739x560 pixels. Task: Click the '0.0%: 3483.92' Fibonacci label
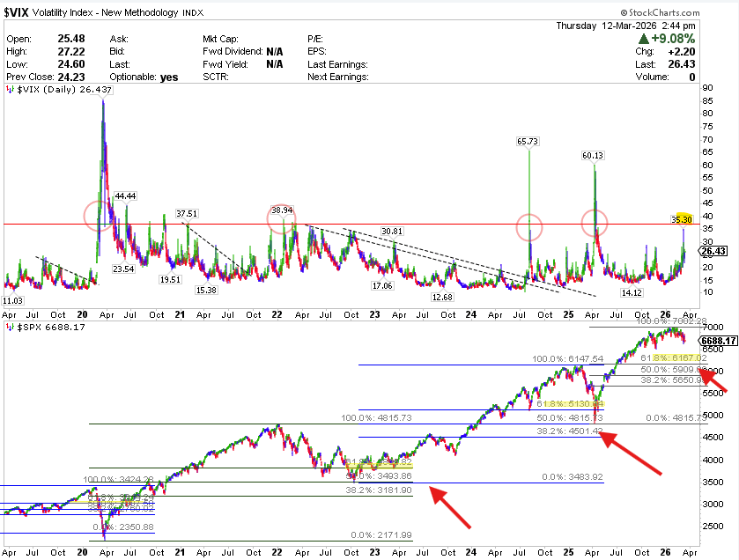click(x=573, y=477)
